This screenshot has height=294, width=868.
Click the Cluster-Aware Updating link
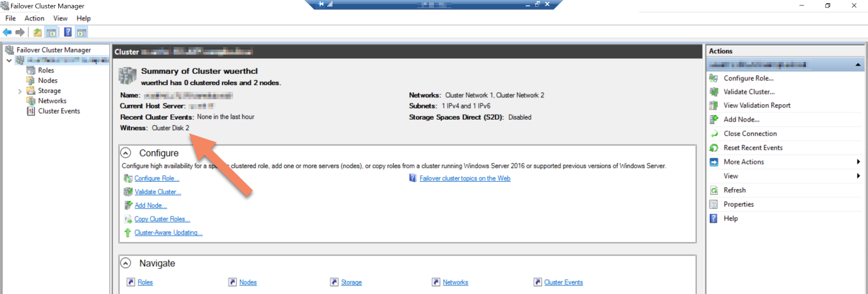tap(168, 233)
